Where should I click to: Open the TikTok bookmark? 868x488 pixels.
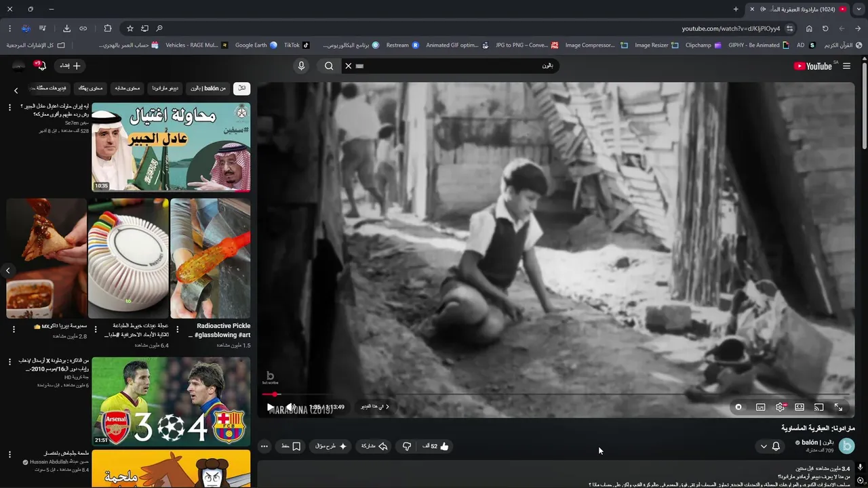296,45
